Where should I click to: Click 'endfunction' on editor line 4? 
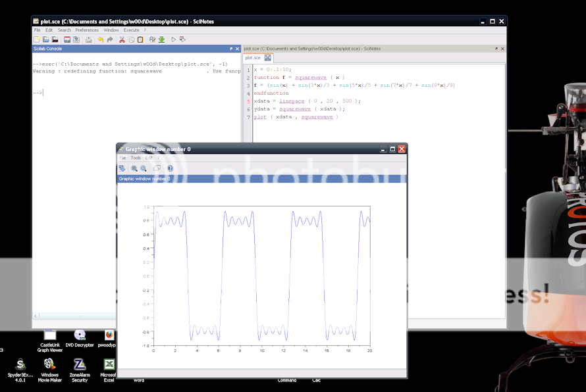click(271, 93)
